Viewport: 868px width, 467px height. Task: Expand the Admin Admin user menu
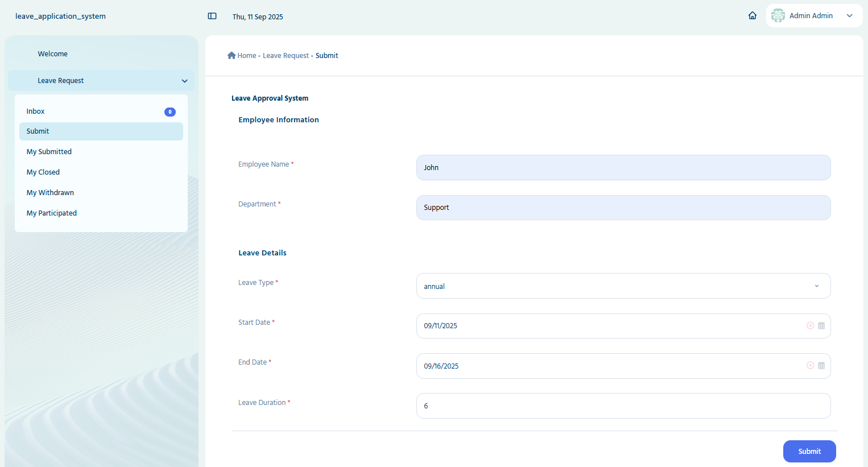pos(850,16)
